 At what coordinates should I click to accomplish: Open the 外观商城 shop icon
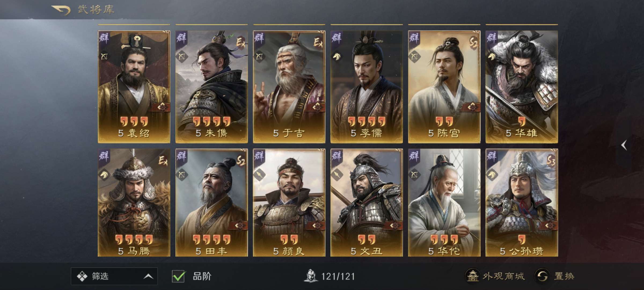(x=473, y=276)
